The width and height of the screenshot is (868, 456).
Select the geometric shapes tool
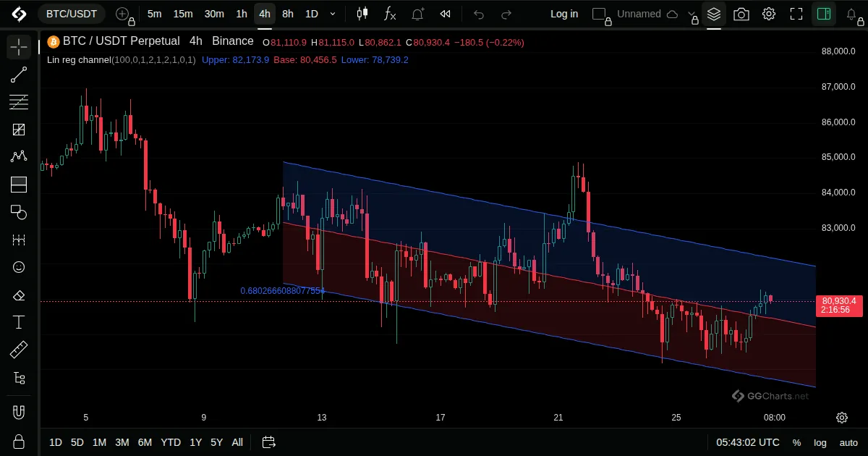[x=19, y=212]
